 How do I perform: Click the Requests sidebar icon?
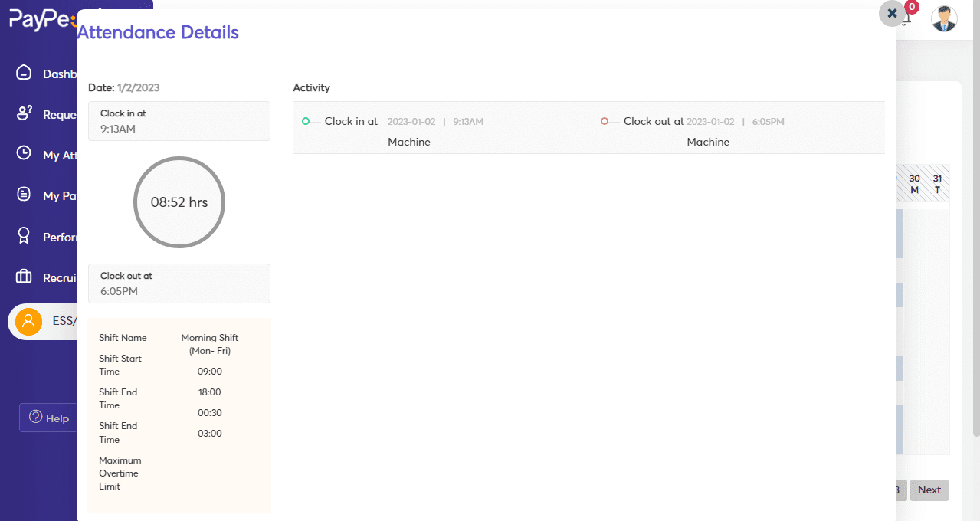[24, 113]
